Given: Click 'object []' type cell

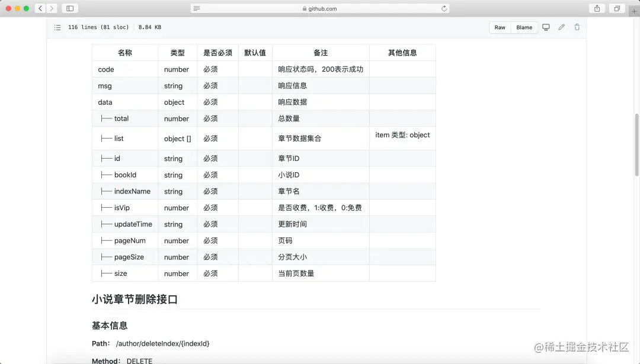Looking at the screenshot, I should (178, 138).
